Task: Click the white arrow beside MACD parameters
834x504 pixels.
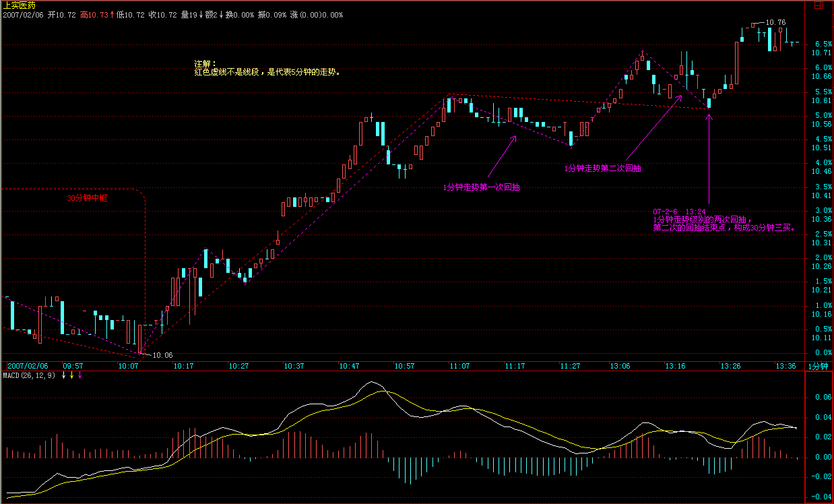Action: pos(63,375)
